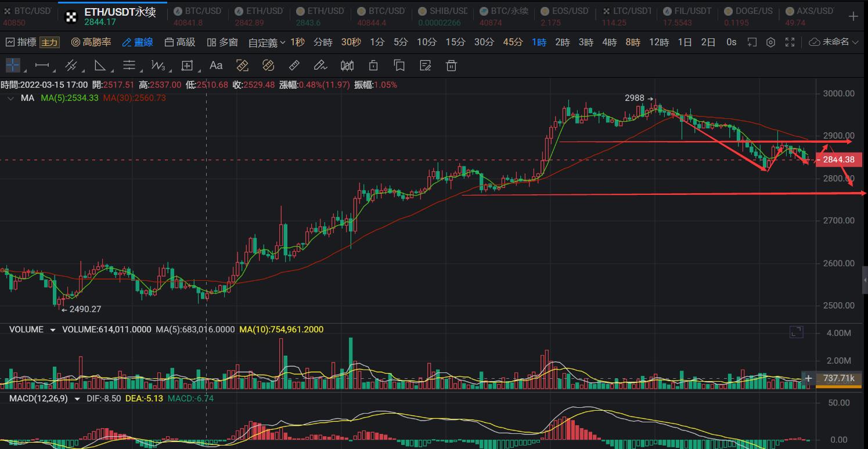Image resolution: width=868 pixels, height=449 pixels.
Task: Switch to the 1秒 timeframe
Action: click(x=297, y=42)
